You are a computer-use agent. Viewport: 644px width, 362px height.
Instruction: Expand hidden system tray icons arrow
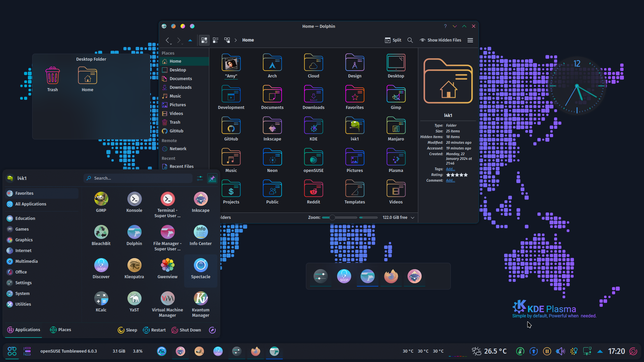click(x=600, y=351)
